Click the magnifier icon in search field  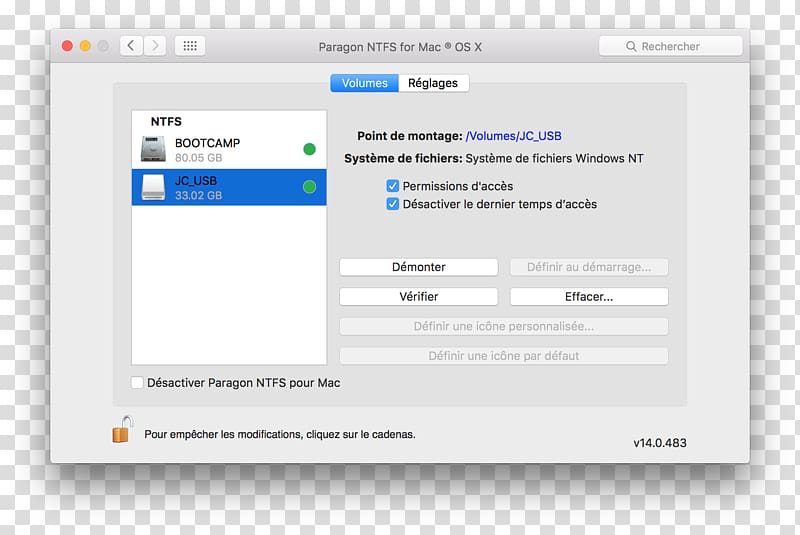point(631,46)
